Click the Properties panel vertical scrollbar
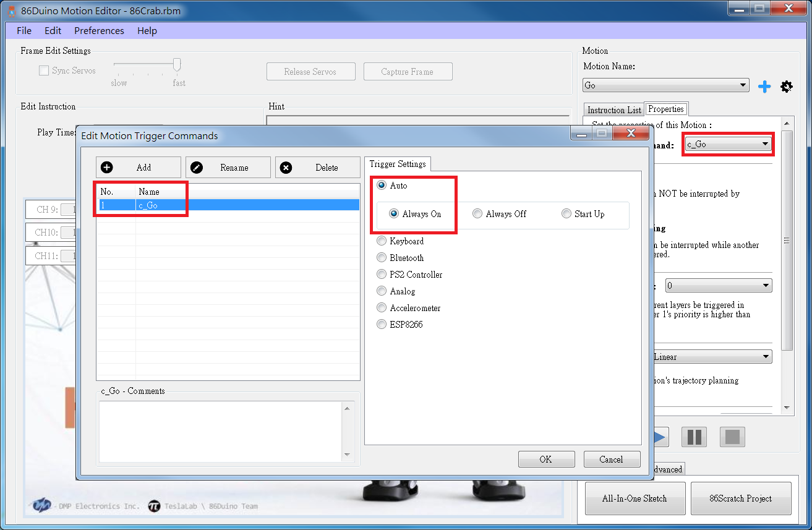This screenshot has width=812, height=530. pos(787,241)
